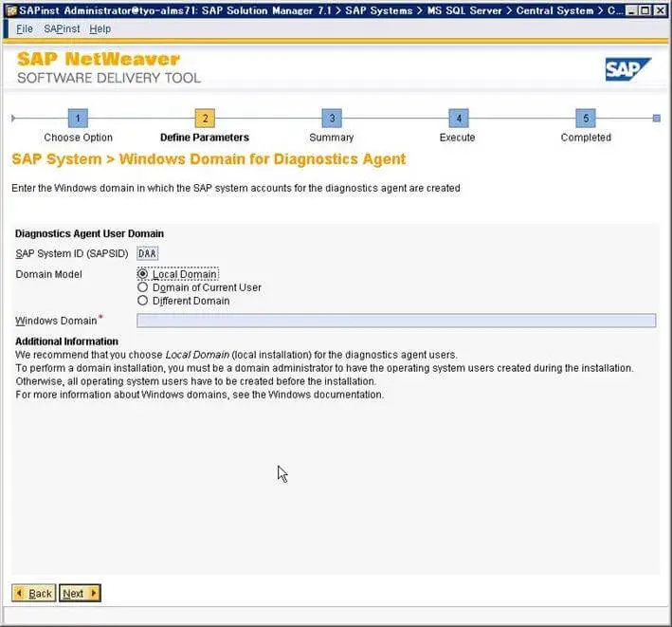Screen dimensions: 672x627
Task: Click the Windows Domain input field
Action: pyautogui.click(x=396, y=321)
